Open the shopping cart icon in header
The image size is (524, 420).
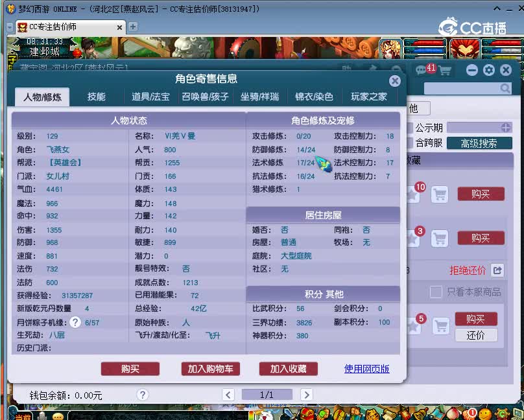445,71
